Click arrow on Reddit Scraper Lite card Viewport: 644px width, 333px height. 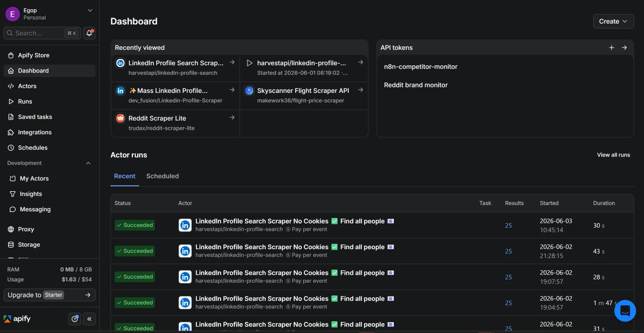point(232,118)
